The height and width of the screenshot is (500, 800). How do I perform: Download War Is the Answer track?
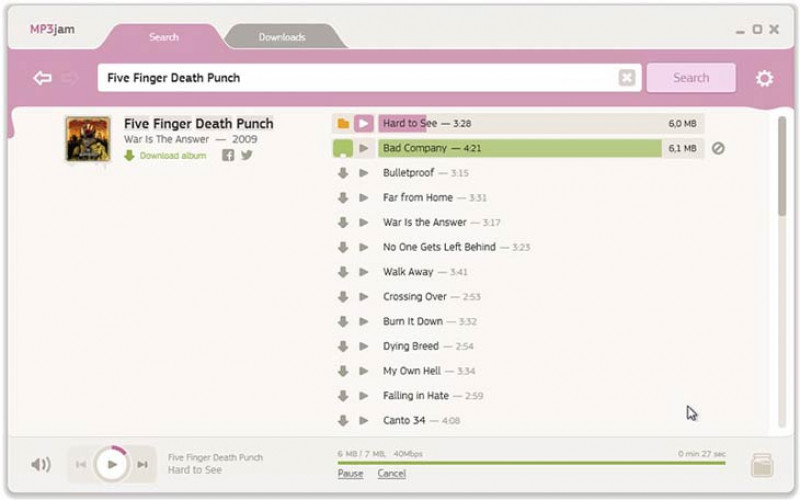coord(343,222)
